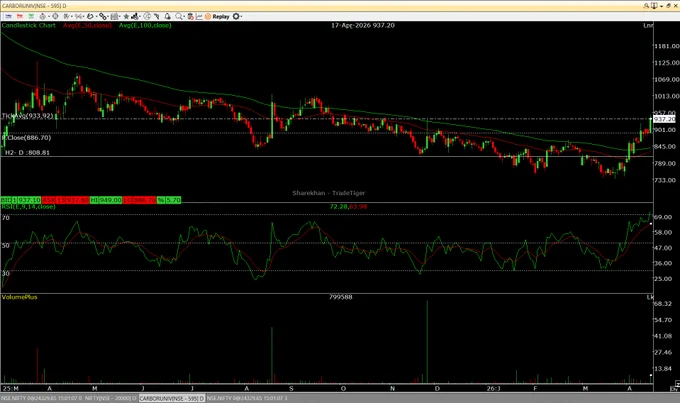Click the % 5.70 change box
The width and height of the screenshot is (680, 403).
pyautogui.click(x=169, y=200)
